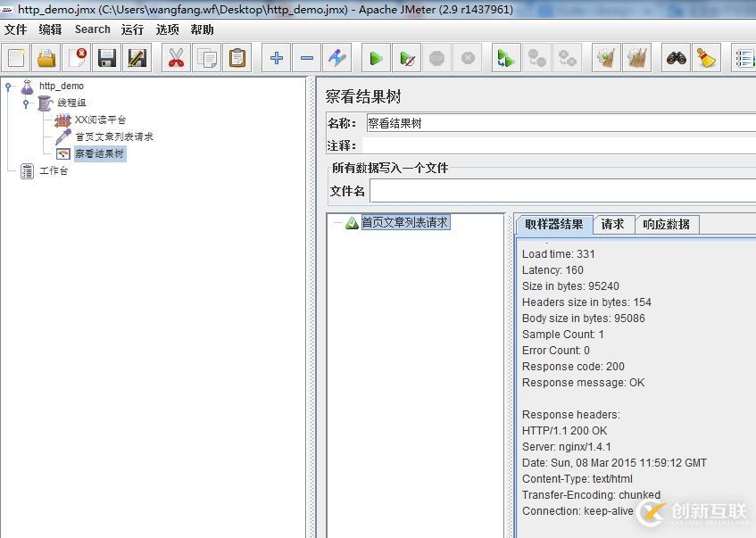Image resolution: width=756 pixels, height=538 pixels.
Task: Click Start no pauses icon
Action: click(406, 58)
